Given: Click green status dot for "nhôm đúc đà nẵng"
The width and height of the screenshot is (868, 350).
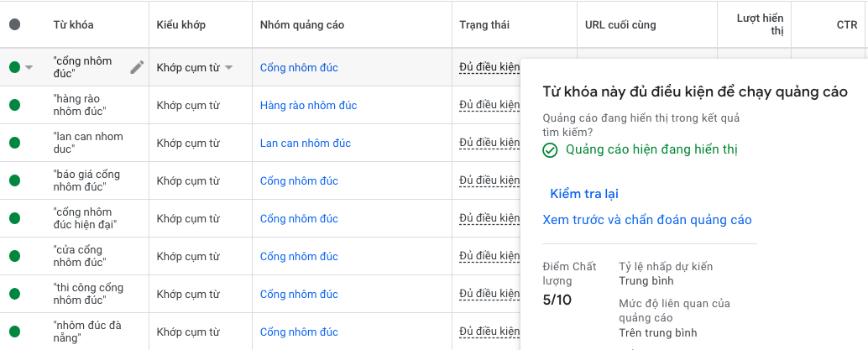Looking at the screenshot, I should tap(14, 332).
